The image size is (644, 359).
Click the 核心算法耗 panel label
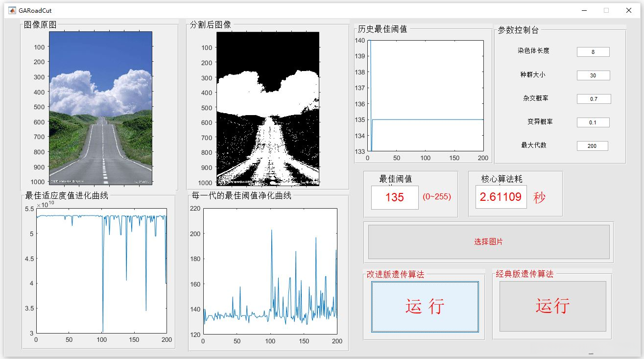[x=502, y=179]
